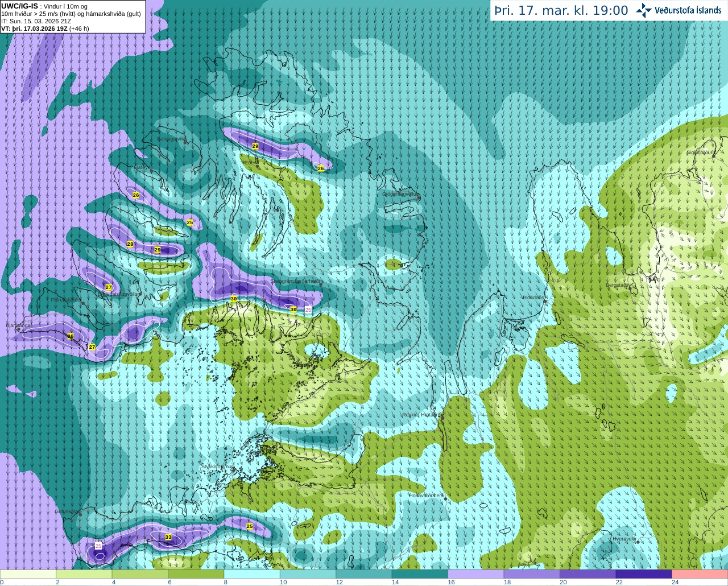The image size is (728, 586).
Task: Click the legend scale value 20
Action: [563, 582]
